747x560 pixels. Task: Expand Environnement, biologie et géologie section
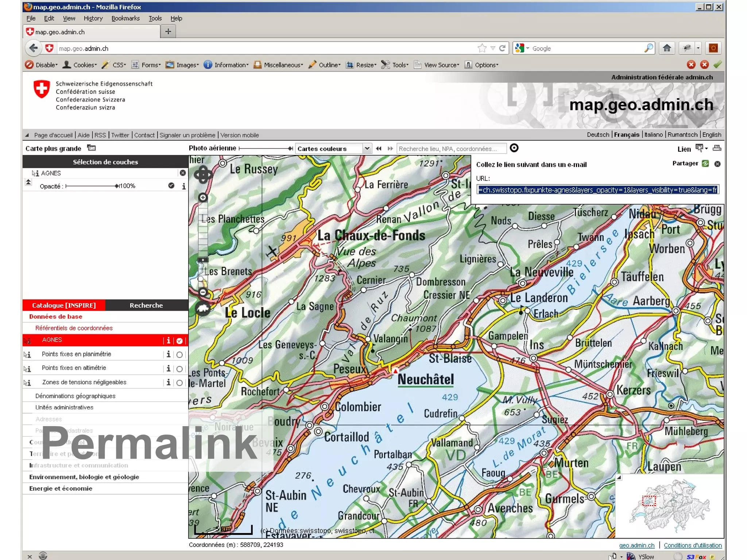click(84, 477)
